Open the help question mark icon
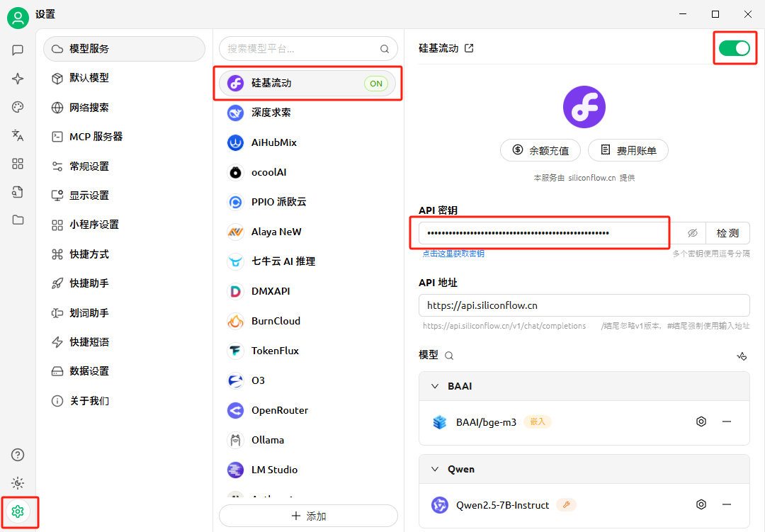765x532 pixels. (x=18, y=455)
